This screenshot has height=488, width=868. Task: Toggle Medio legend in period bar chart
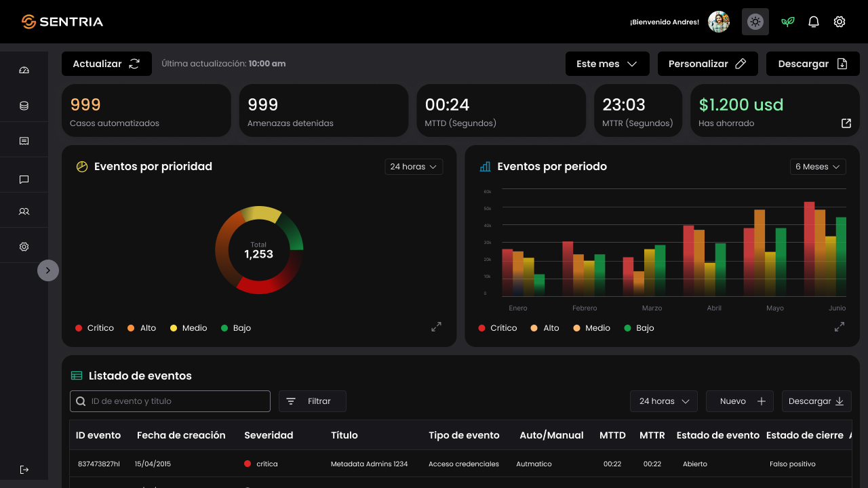[591, 328]
